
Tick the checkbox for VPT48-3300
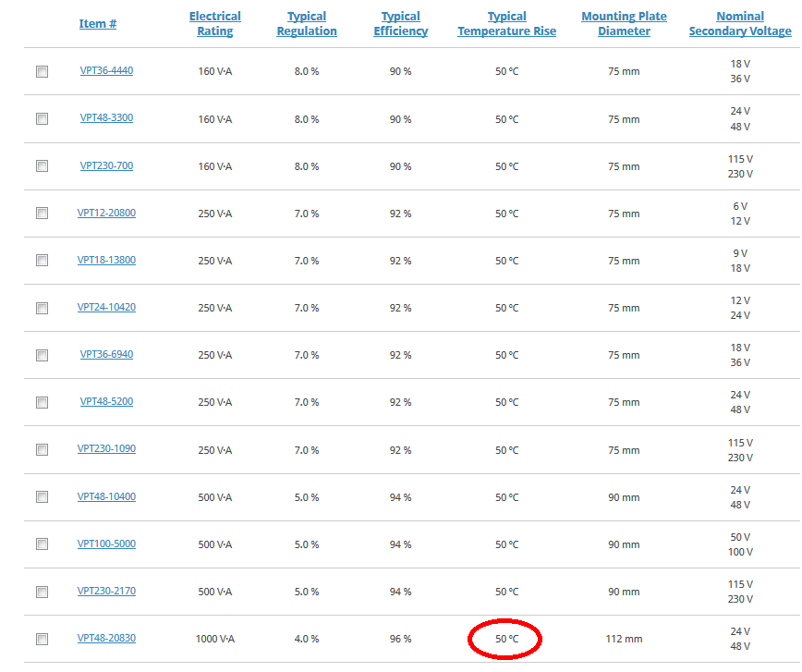point(42,118)
